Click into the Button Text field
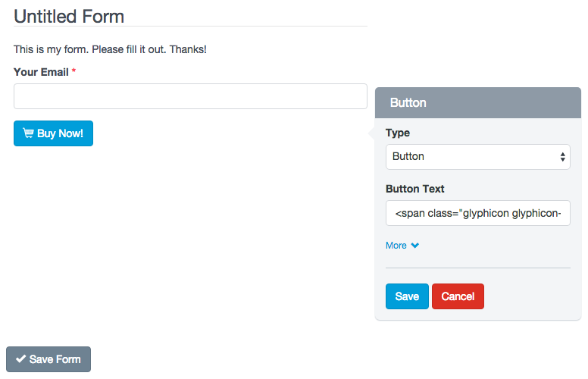The image size is (588, 379). pyautogui.click(x=477, y=214)
